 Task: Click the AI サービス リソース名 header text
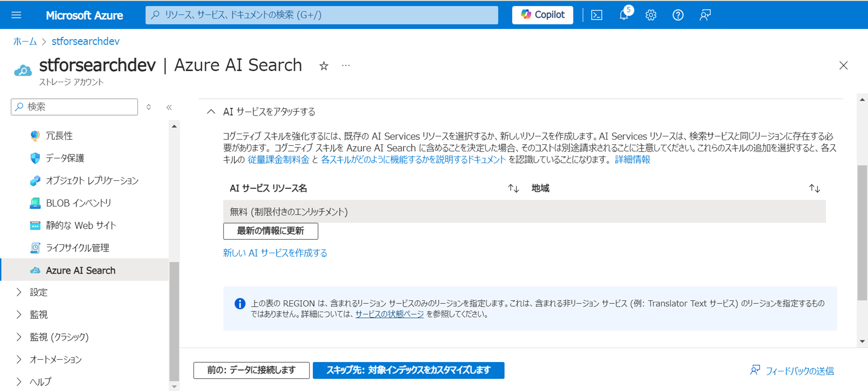pos(268,188)
